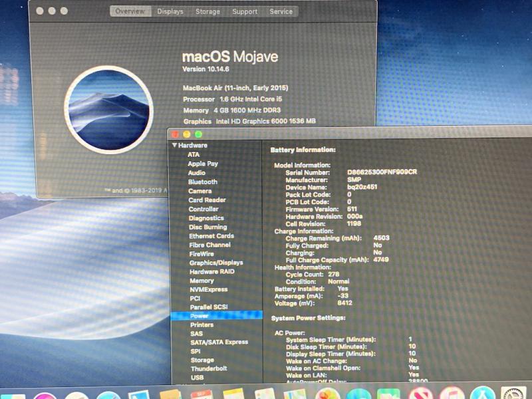
Task: Select Card Reader in the sidebar
Action: coord(207,200)
